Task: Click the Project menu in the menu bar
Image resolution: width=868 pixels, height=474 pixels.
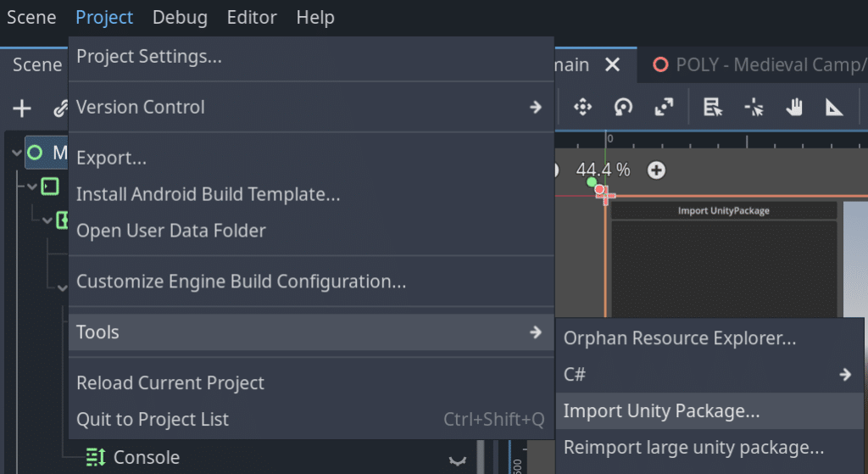Action: (x=104, y=17)
